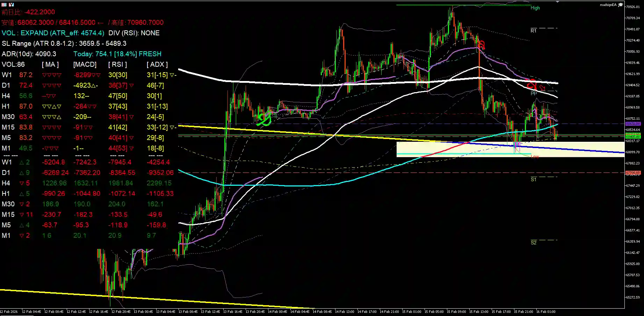Toggle the red down-triangle beside the H4 row
The image size is (644, 316).
(22, 183)
